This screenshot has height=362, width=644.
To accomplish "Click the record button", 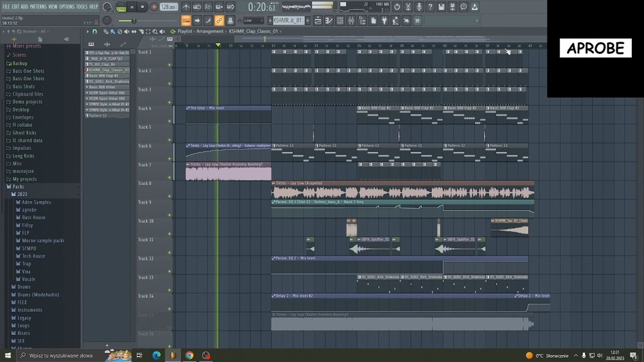I will click(x=154, y=7).
